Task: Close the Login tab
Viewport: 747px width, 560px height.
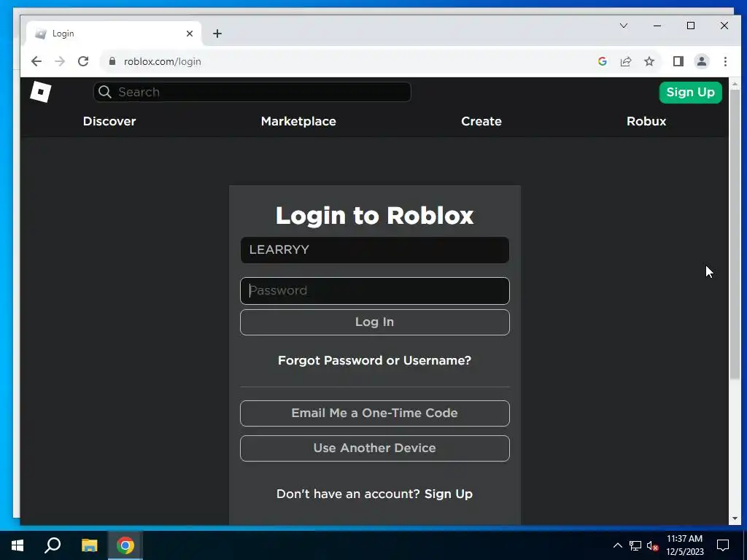Action: click(190, 34)
